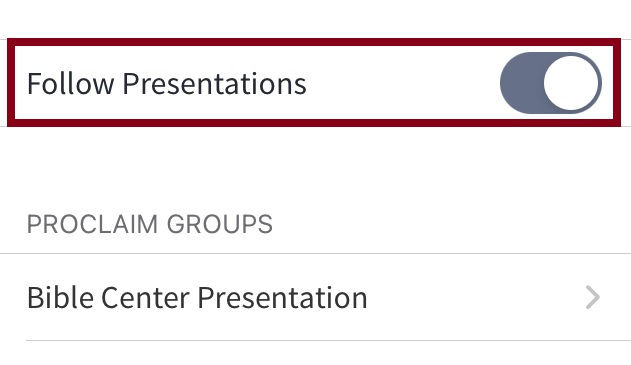Select the highlighted Follow Presentations row
631x365 pixels.
(x=314, y=83)
